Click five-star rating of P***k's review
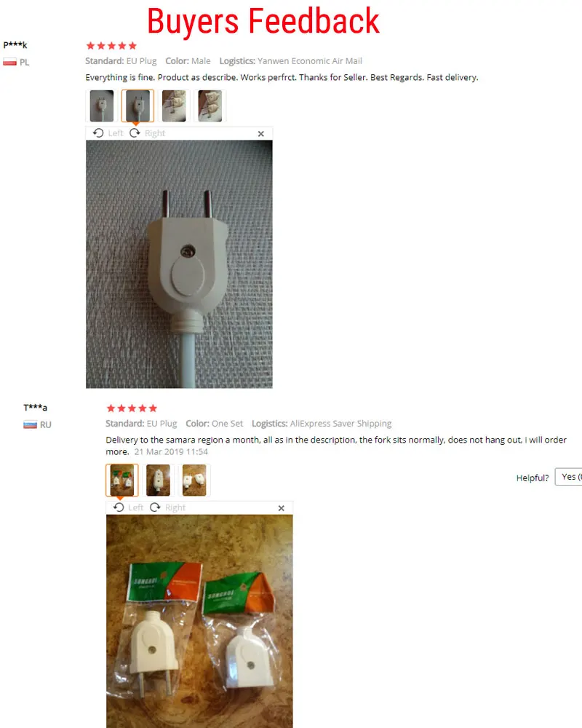Screen dimensions: 582x728 coord(111,45)
